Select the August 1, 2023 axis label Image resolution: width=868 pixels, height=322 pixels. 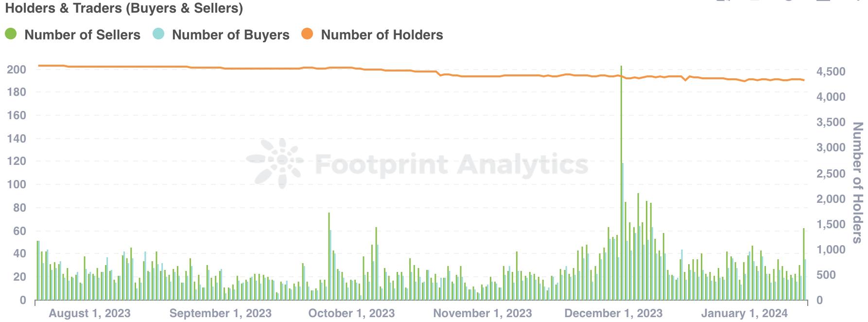click(x=89, y=313)
